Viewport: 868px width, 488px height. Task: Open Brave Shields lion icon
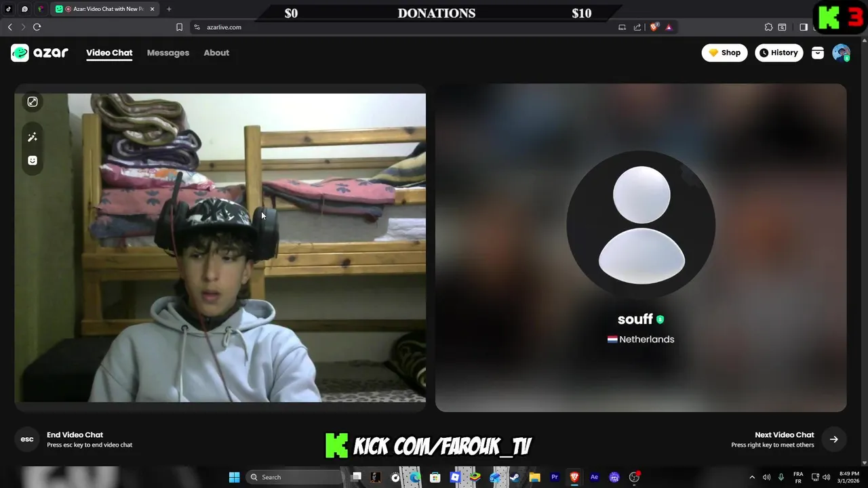coord(654,27)
